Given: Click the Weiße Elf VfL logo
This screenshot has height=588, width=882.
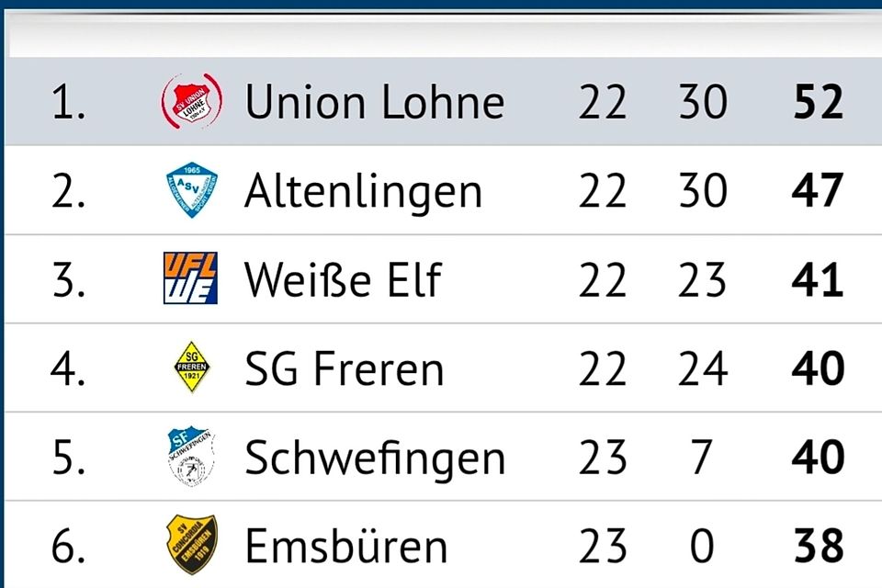Looking at the screenshot, I should click(x=190, y=279).
